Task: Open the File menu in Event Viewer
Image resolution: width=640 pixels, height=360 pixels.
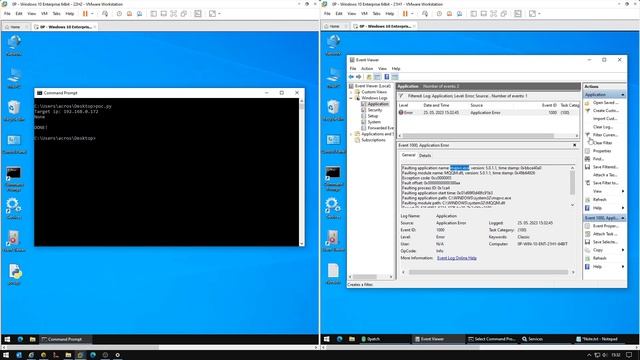Action: click(x=353, y=69)
